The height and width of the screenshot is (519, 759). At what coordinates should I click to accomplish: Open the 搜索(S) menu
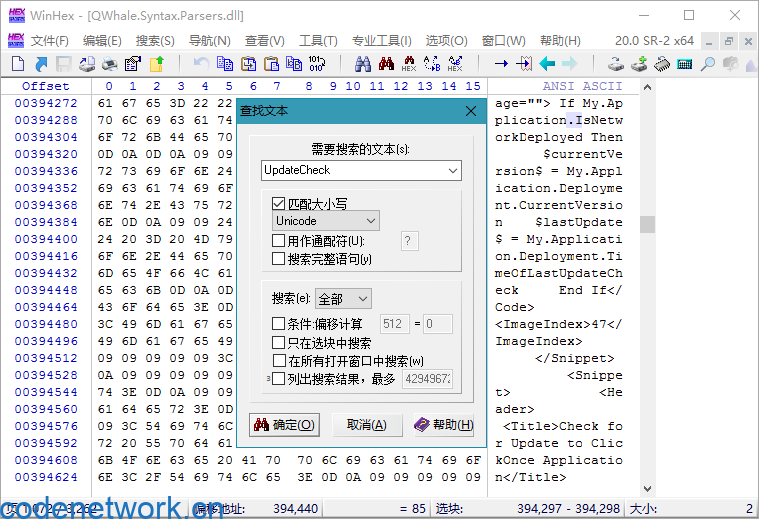[155, 41]
